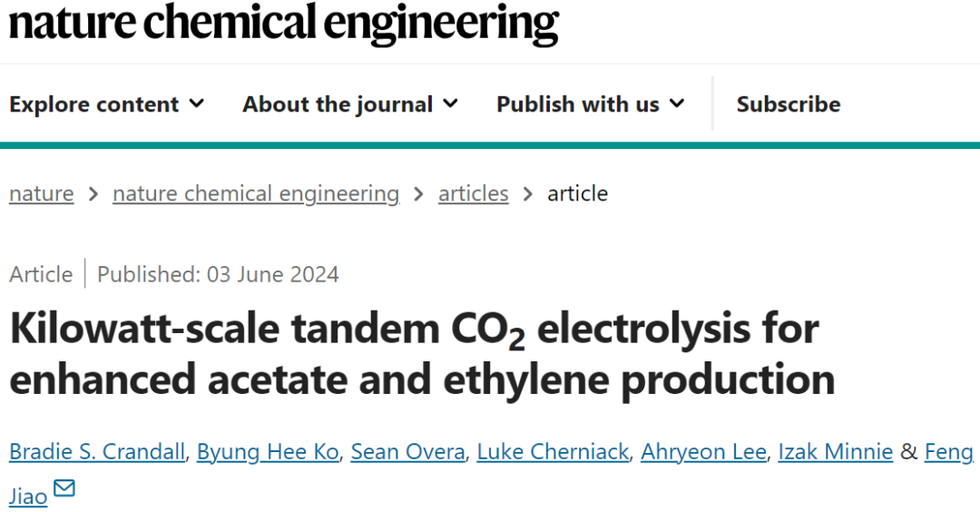Open the nature chemical engineering breadcrumb
Viewport: 980px width, 512px height.
tap(256, 193)
